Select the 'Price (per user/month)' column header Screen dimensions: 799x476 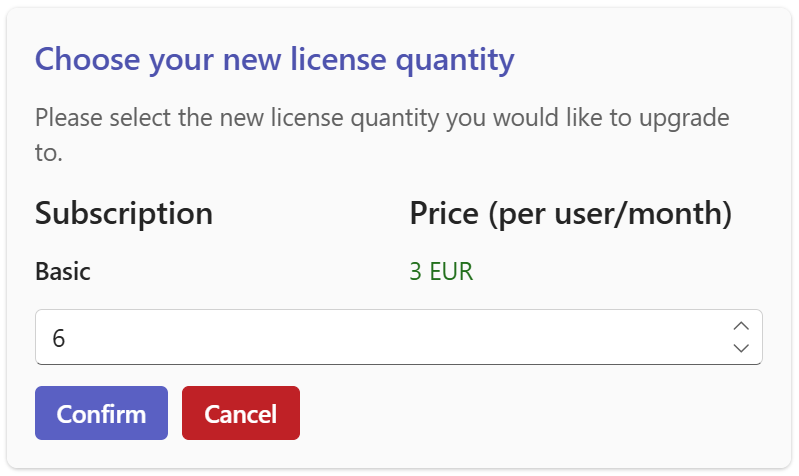click(x=571, y=213)
